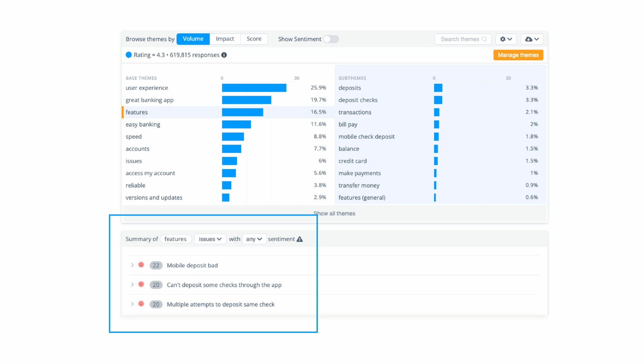Click the 20 badge on Can't deposit row

tap(156, 284)
